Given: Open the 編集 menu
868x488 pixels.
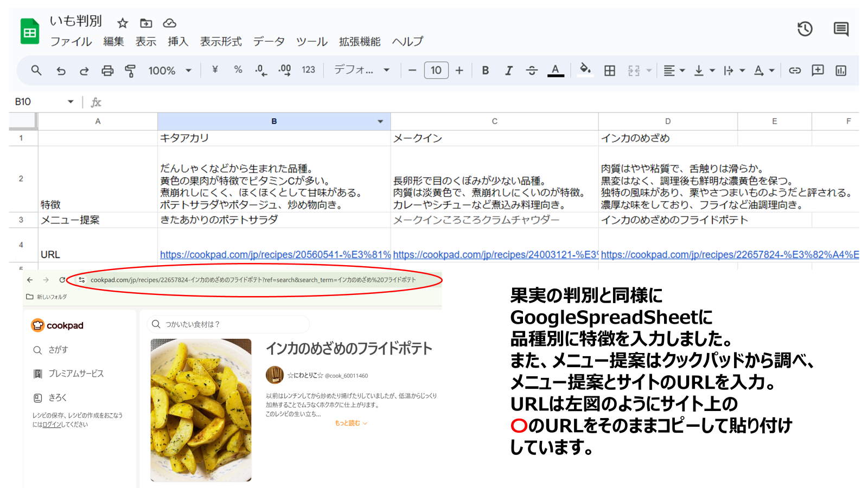Looking at the screenshot, I should (114, 42).
